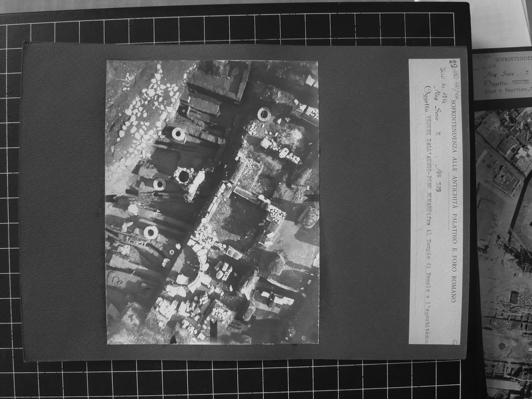Click the "Neg. Serie C" text on the right card
Screen dimensions: 532x399
point(507,73)
